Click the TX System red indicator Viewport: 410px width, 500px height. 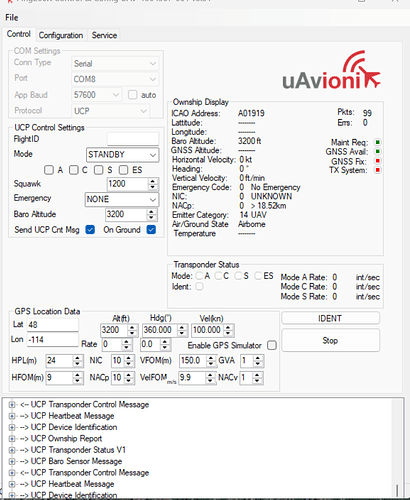click(x=378, y=171)
